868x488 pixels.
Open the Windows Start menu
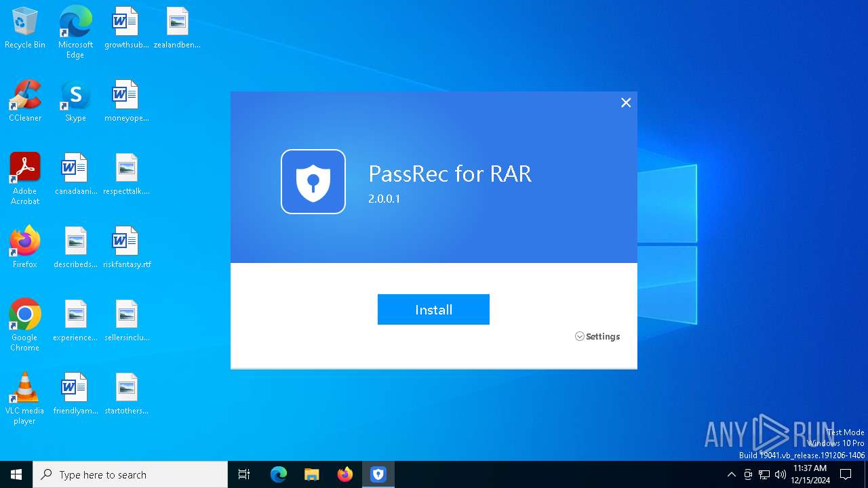(x=16, y=474)
